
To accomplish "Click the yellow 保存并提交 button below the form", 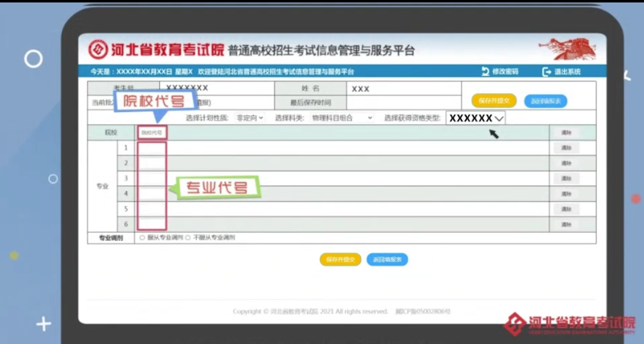I will pyautogui.click(x=340, y=259).
